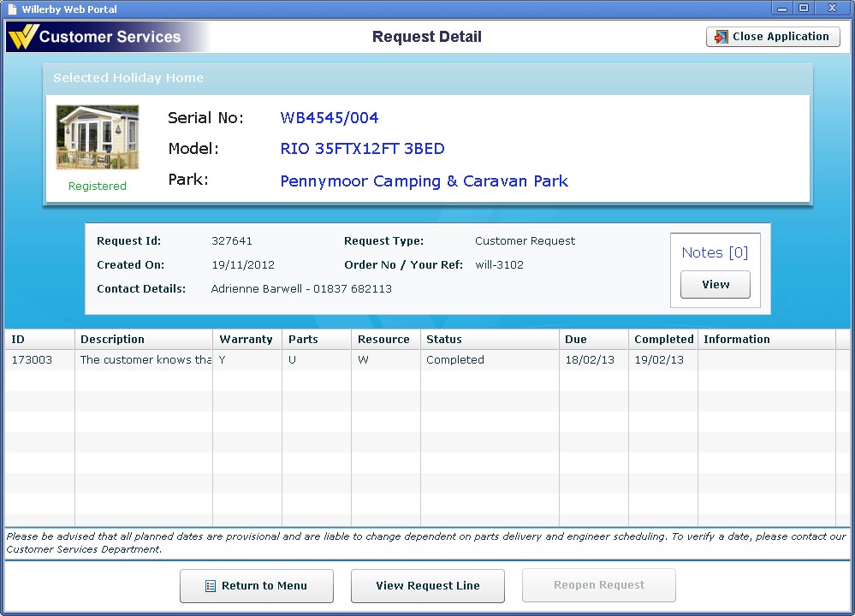Click the Pennymoor Camping & Caravan Park text
Image resolution: width=855 pixels, height=616 pixels.
(x=424, y=181)
